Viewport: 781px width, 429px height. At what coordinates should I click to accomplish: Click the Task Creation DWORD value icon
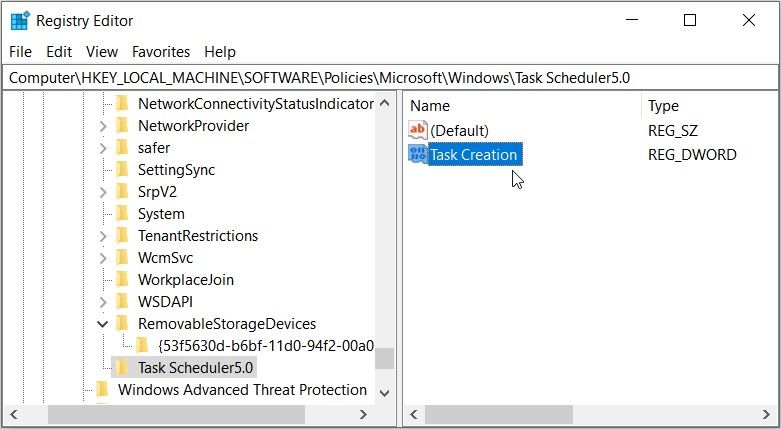(x=418, y=155)
